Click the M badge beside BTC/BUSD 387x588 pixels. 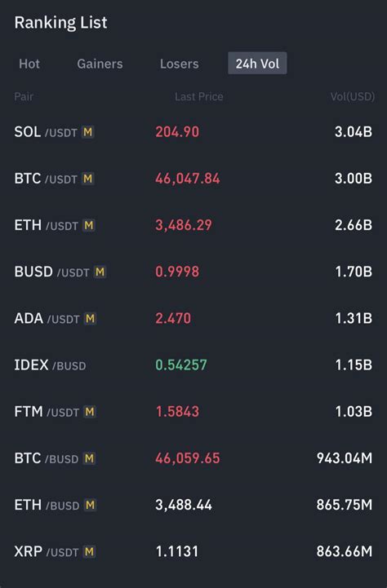tap(89, 458)
